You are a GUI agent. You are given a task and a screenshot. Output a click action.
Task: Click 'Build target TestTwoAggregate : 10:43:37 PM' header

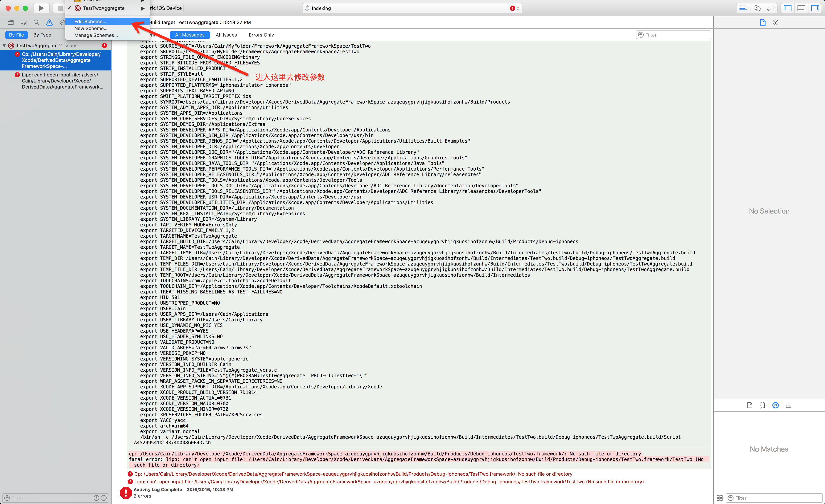coord(200,22)
